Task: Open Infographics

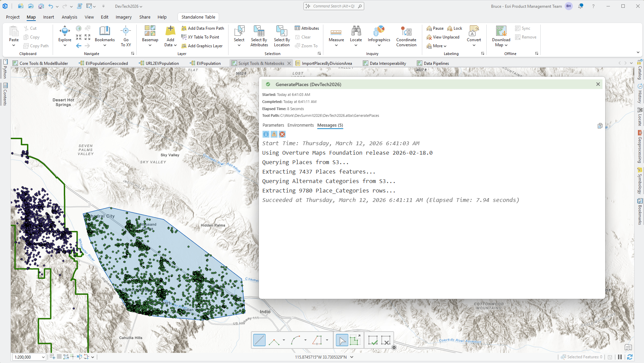Action: click(379, 36)
